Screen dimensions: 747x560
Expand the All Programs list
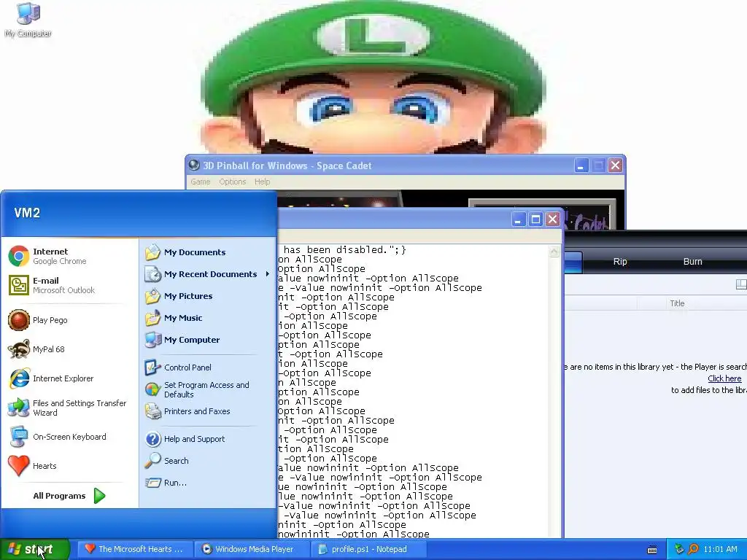pyautogui.click(x=69, y=496)
